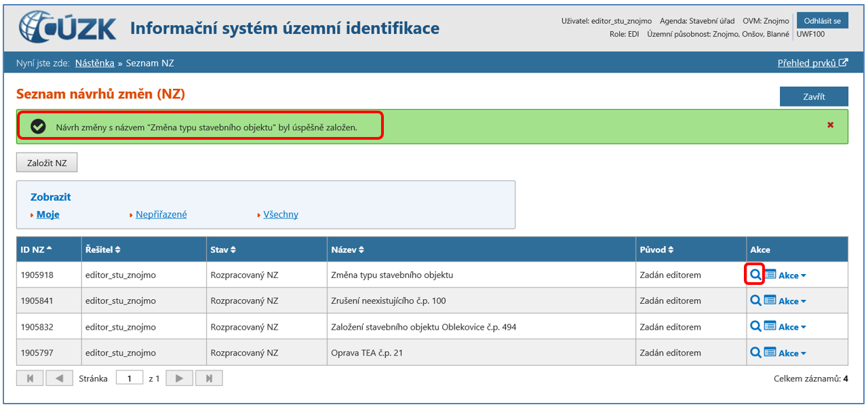
Task: Sort table by Název column header
Action: pyautogui.click(x=348, y=250)
